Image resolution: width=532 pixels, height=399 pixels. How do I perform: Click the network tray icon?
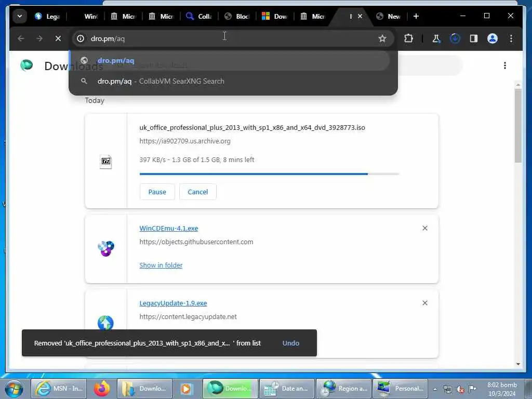pos(448,390)
